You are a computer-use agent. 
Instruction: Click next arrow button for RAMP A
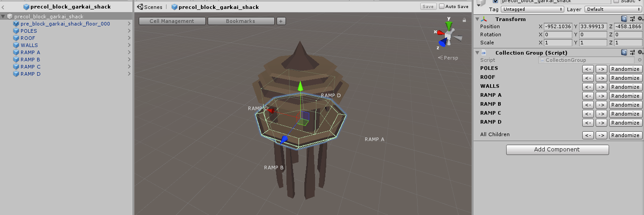[601, 96]
